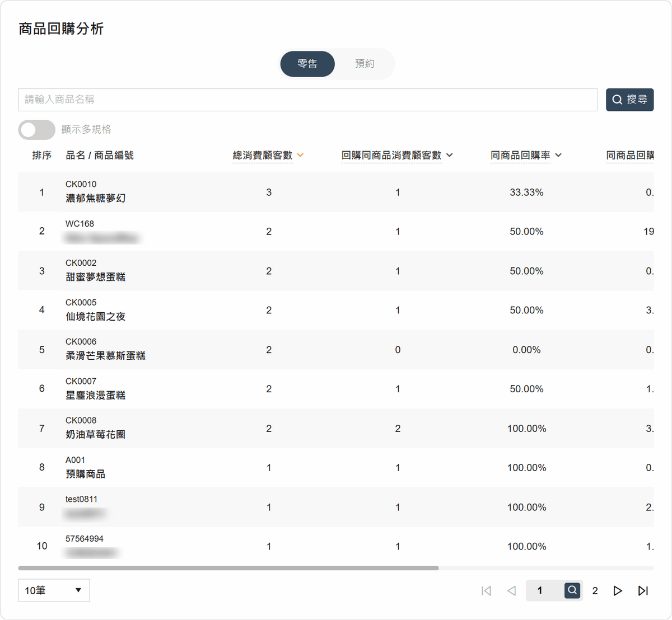Sort by 總消費顧客數 orange arrow
672x620 pixels.
click(301, 156)
